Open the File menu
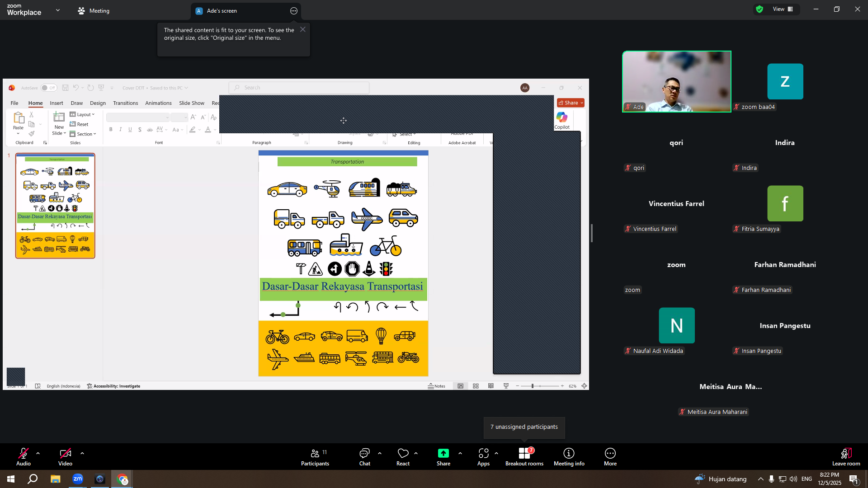Screen dimensions: 868x488 point(14,103)
